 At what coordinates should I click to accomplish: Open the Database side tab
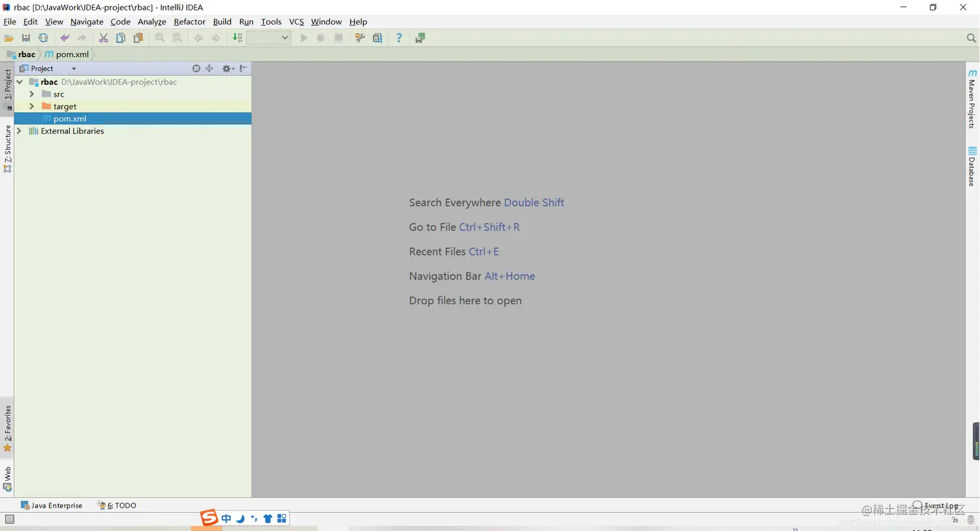pos(972,167)
